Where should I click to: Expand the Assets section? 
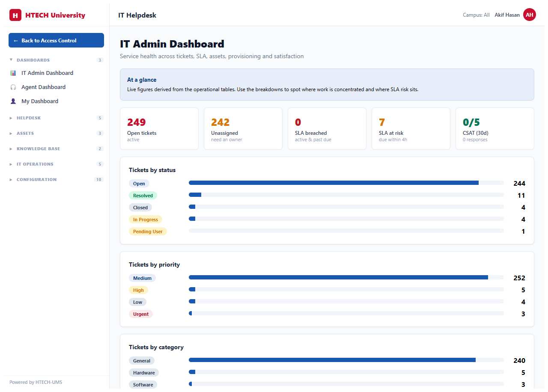click(56, 133)
